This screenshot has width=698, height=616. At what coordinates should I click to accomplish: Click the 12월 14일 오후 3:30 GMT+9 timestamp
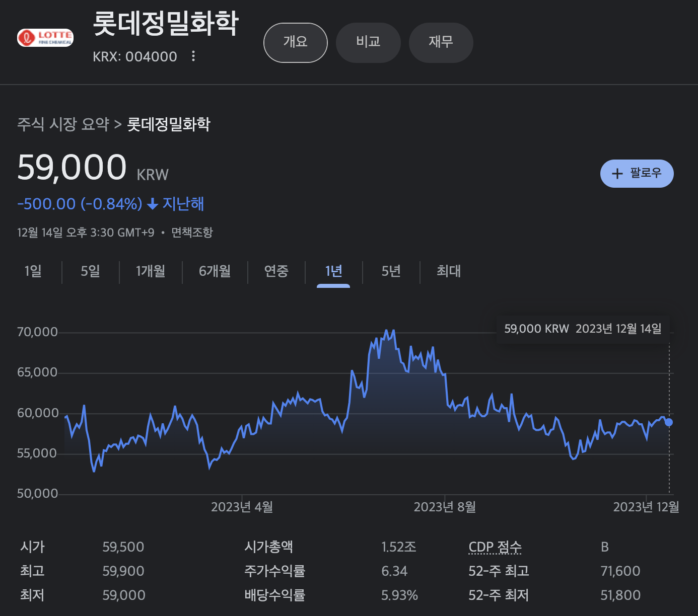[x=86, y=233]
